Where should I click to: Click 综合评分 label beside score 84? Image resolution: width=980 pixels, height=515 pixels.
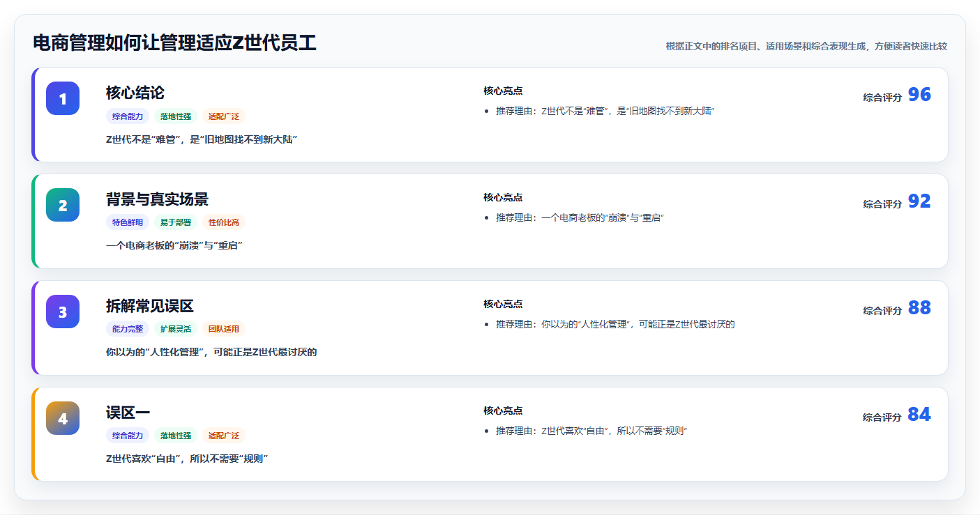[882, 417]
